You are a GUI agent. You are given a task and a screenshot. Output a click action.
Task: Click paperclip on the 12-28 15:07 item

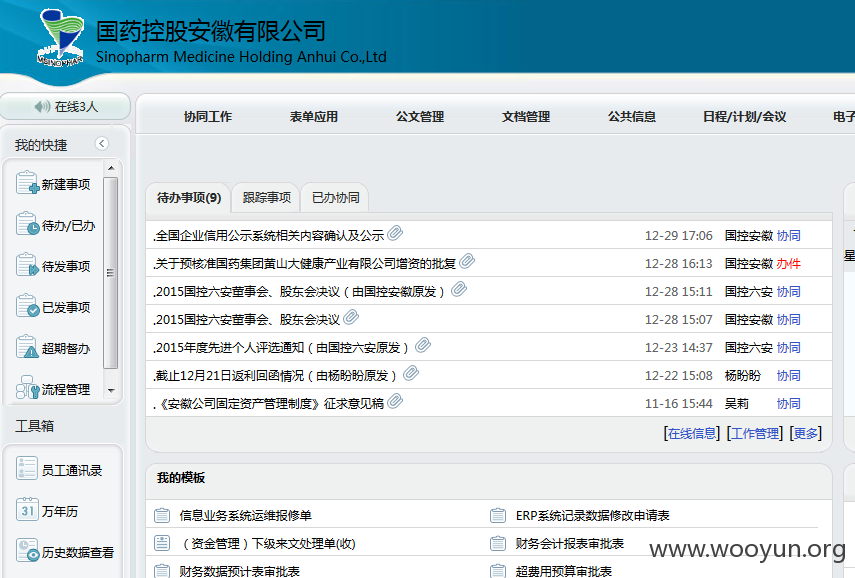351,317
